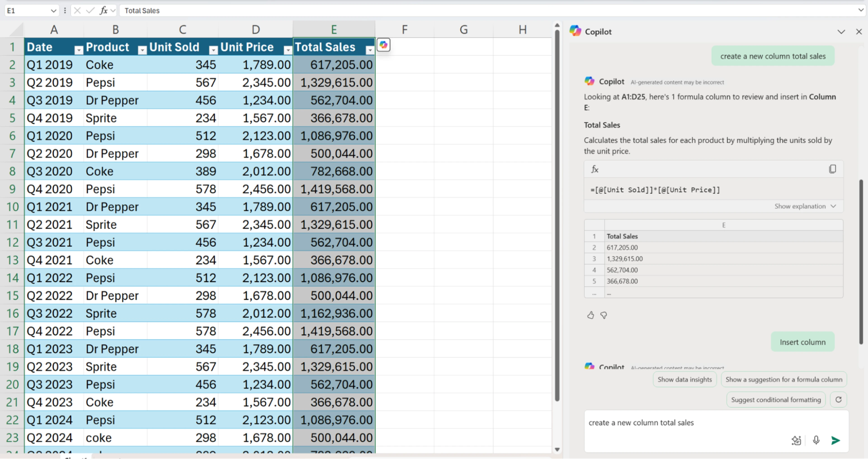Send the Copilot prompt with arrow icon
Viewport: 868px width, 459px height.
835,440
